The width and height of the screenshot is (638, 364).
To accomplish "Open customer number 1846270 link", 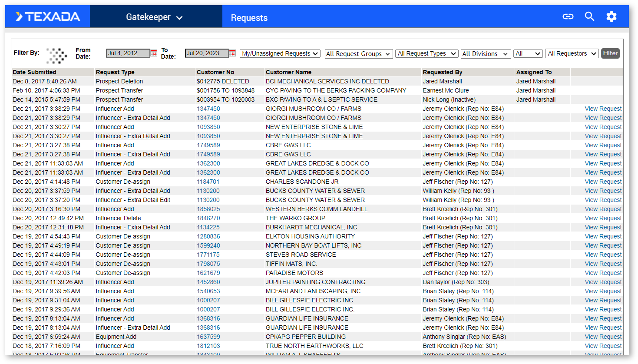I will point(208,218).
